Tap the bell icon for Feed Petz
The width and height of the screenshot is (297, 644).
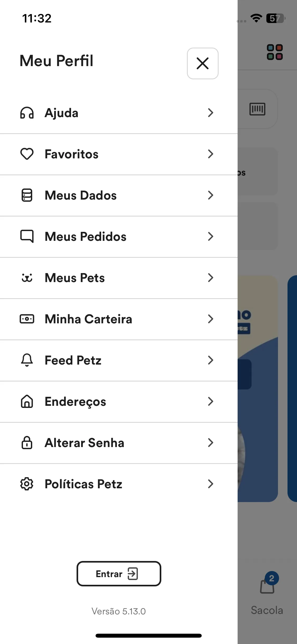click(27, 360)
